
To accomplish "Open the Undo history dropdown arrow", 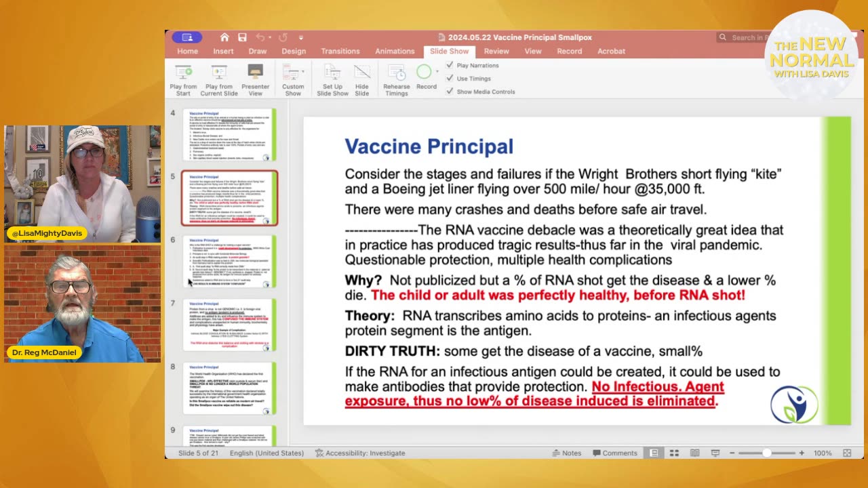I will [270, 37].
